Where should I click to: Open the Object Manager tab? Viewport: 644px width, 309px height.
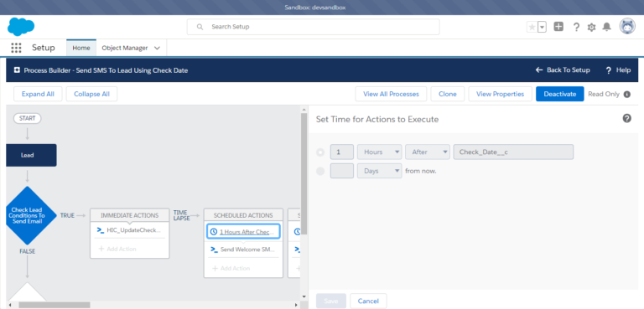pyautogui.click(x=125, y=48)
